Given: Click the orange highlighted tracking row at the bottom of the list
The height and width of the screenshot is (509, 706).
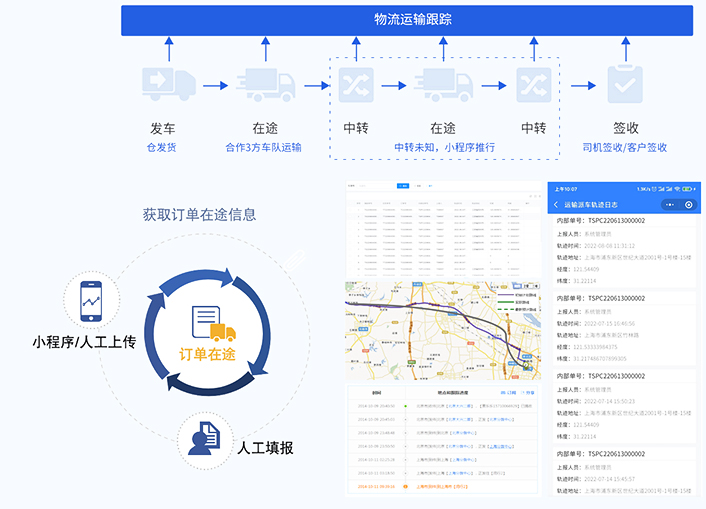Looking at the screenshot, I should 443,486.
